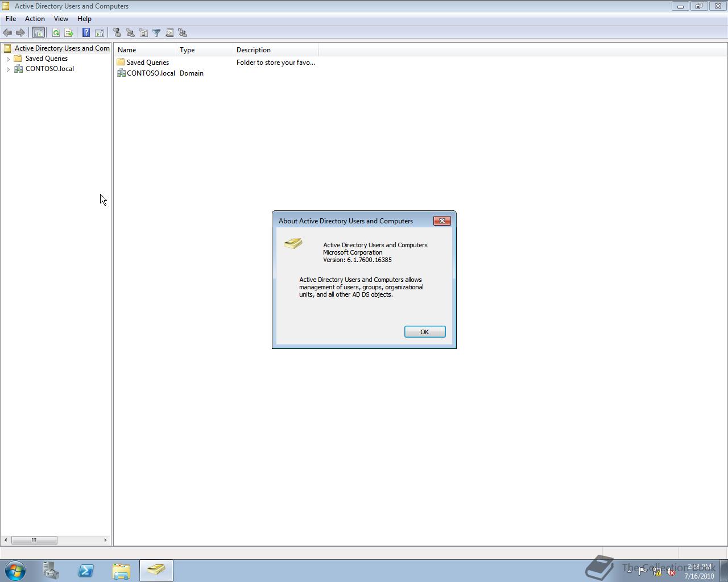Select CONTOSO.local in the tree
The image size is (728, 582).
pos(49,69)
